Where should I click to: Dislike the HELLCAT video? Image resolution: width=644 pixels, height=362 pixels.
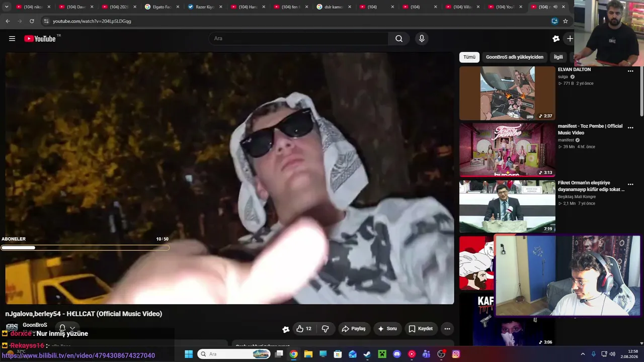pyautogui.click(x=326, y=329)
